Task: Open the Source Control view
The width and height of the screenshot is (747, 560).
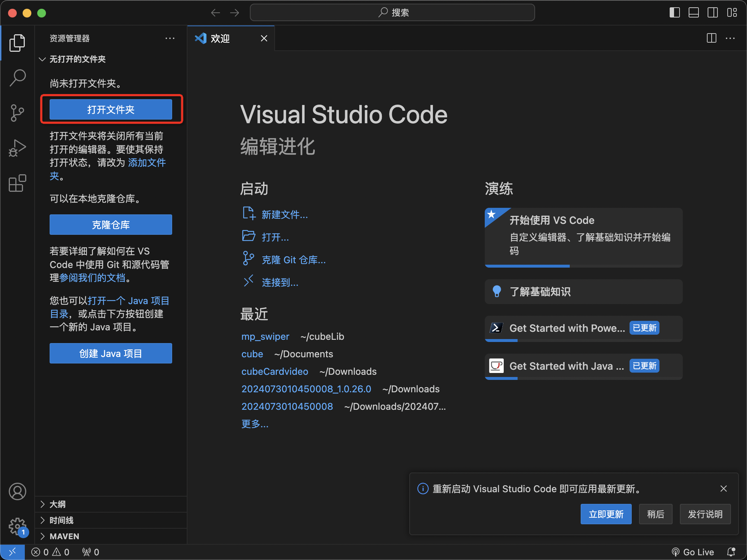Action: pos(17,113)
